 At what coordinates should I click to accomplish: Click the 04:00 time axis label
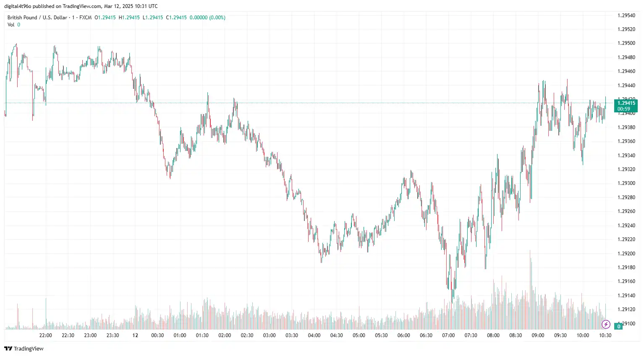314,335
